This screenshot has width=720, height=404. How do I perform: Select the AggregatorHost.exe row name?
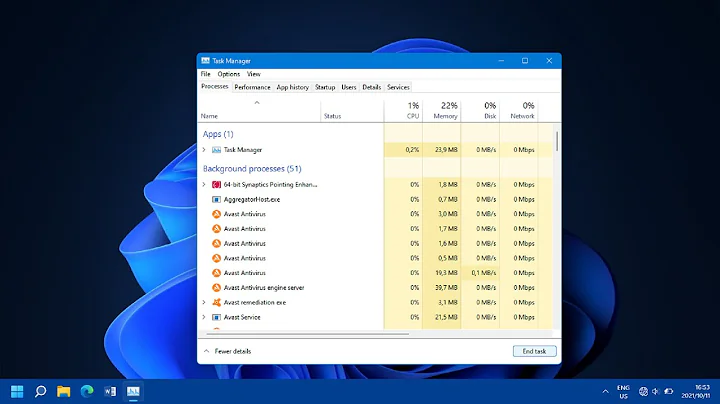(x=252, y=199)
